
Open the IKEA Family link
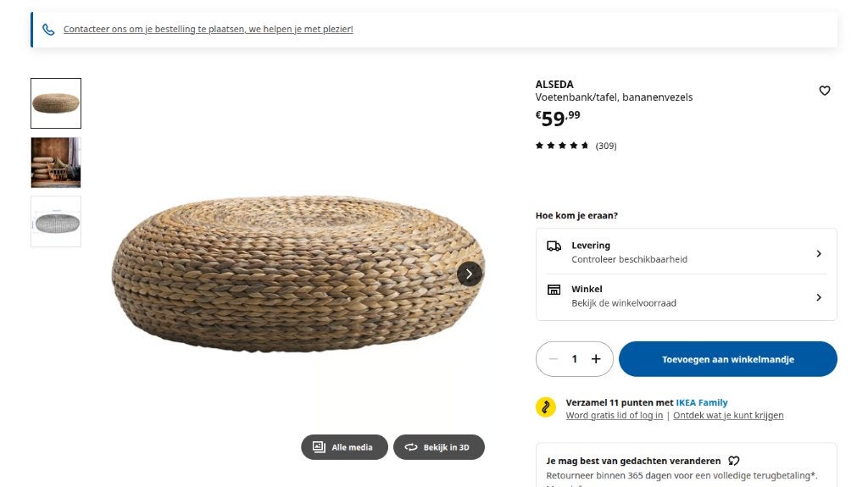pos(701,402)
